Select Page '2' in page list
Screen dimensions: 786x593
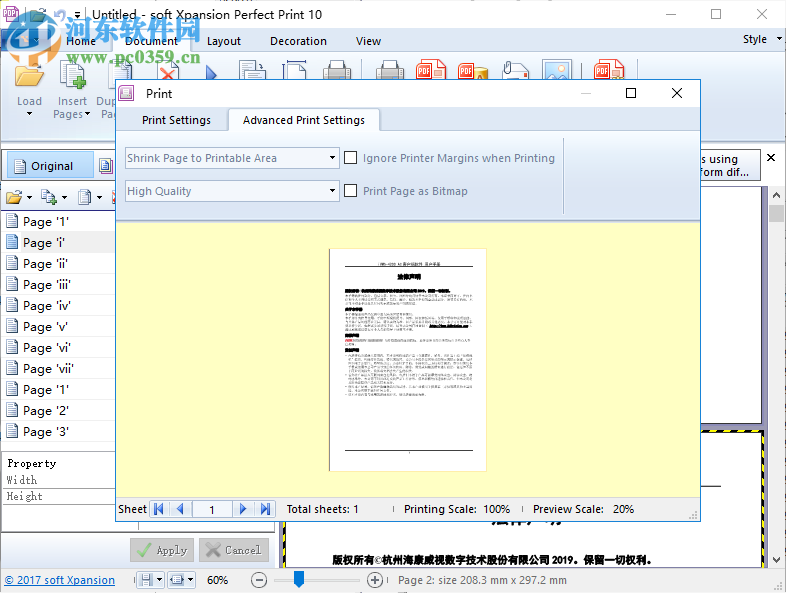point(60,411)
